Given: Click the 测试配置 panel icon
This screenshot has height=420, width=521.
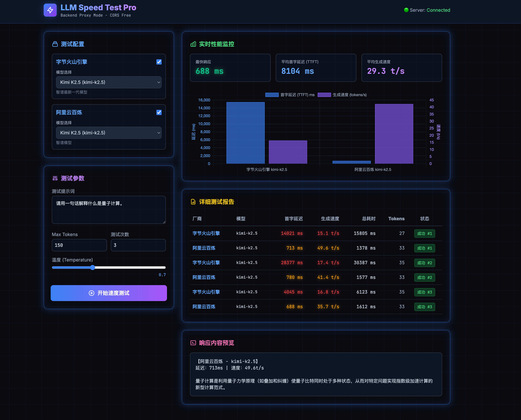Looking at the screenshot, I should (55, 44).
